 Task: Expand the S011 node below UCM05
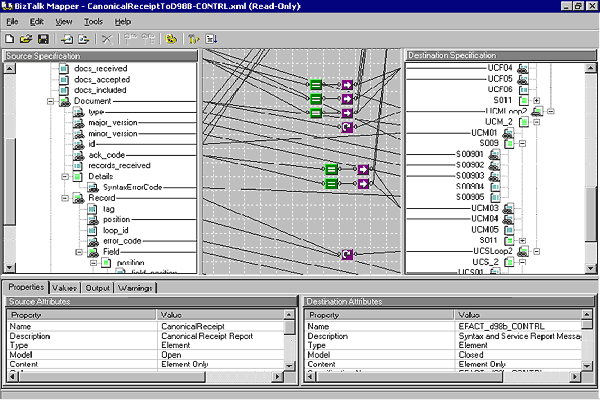tap(522, 241)
